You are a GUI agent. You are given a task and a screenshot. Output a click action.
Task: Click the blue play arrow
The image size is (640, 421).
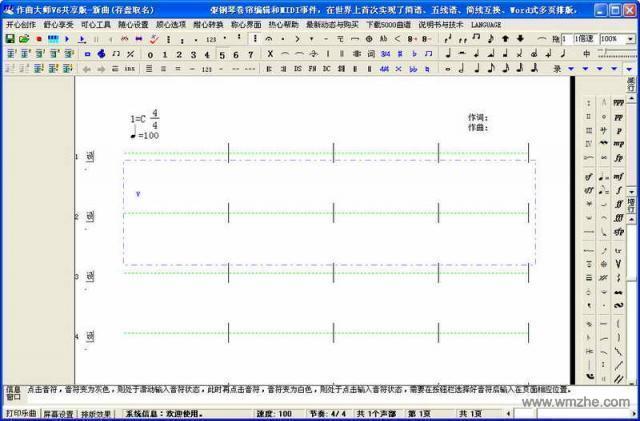pyautogui.click(x=68, y=39)
